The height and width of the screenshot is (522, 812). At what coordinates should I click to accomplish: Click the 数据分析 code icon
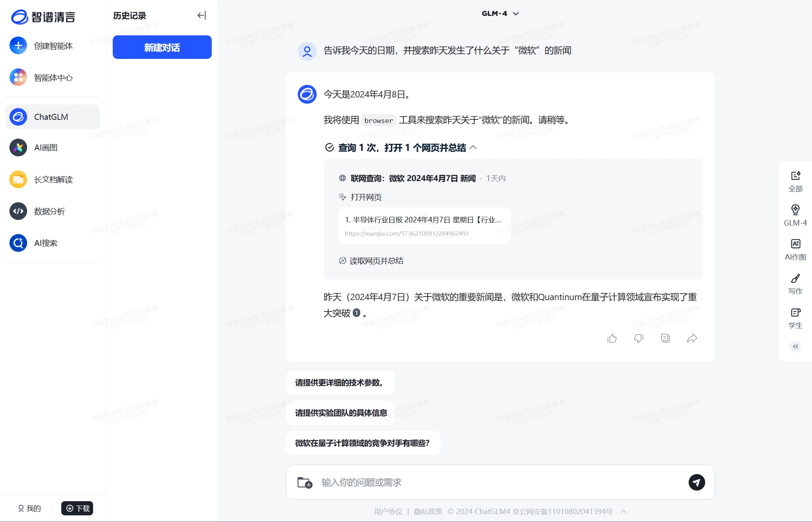tap(18, 211)
